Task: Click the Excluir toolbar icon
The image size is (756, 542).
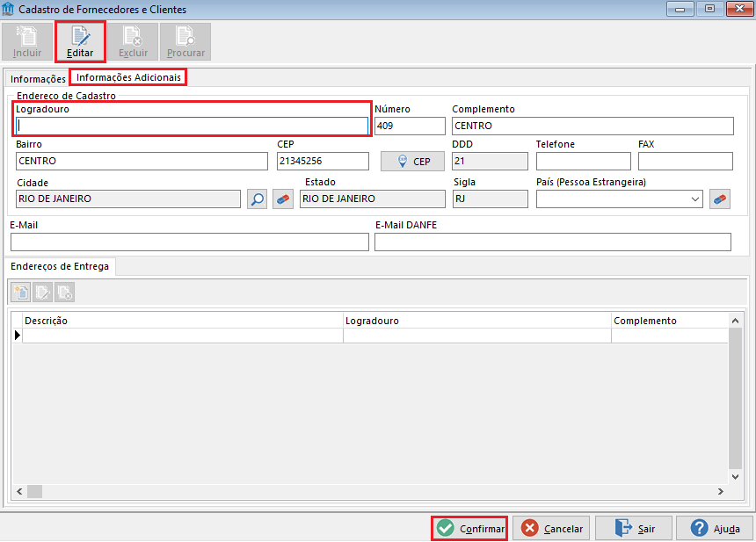Action: [x=133, y=41]
